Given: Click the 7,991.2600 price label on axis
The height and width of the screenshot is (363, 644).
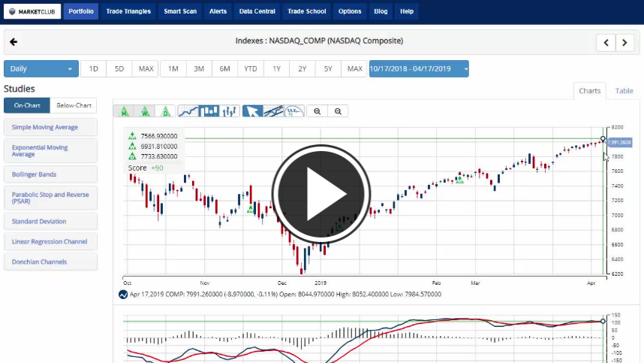Looking at the screenshot, I should point(619,142).
